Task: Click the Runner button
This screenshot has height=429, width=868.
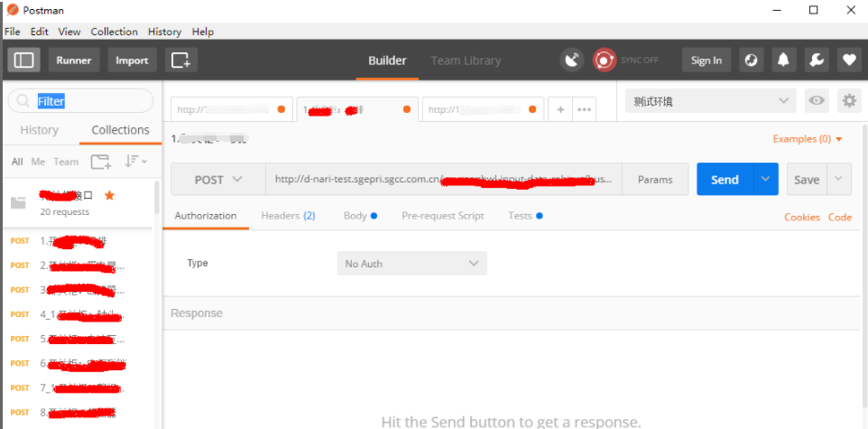Action: point(74,60)
